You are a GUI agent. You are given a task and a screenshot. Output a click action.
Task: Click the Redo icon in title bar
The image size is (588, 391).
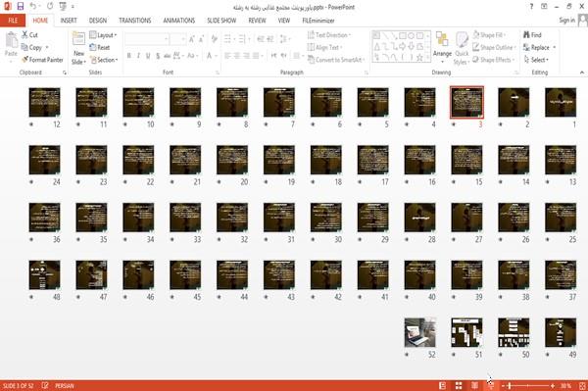coord(50,7)
